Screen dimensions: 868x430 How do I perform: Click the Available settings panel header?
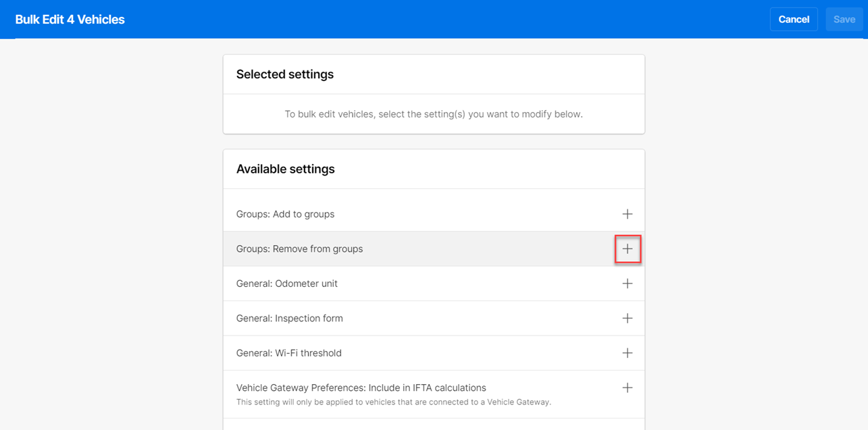(x=285, y=169)
